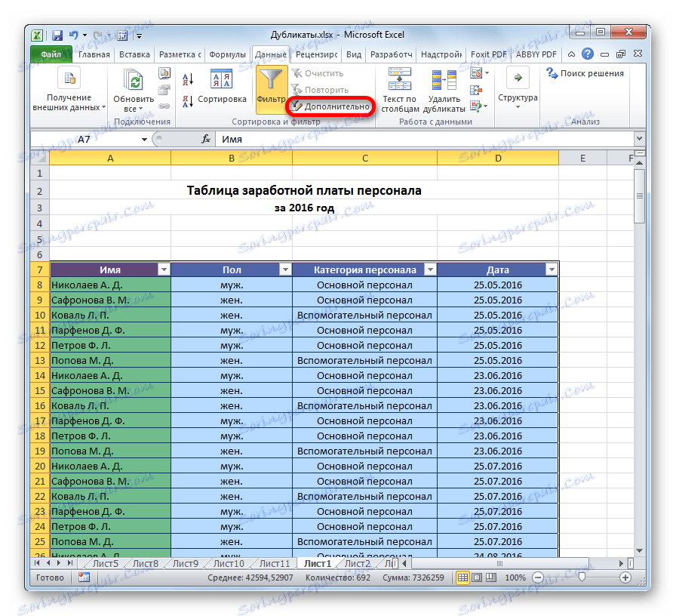Screen dimensions: 676x616
Task: Zoom in using the plus on the zoom slider
Action: [x=625, y=577]
